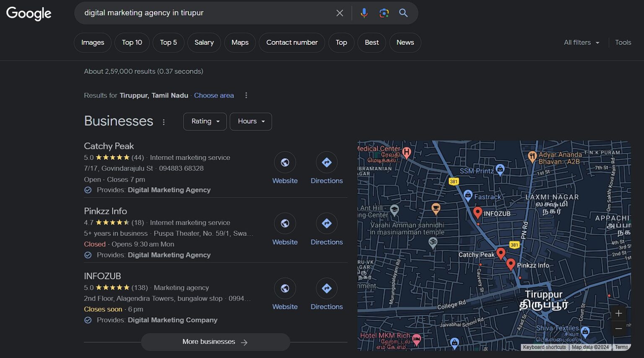Click the Catchy Peak red map pin
The image size is (644, 358).
[501, 254]
